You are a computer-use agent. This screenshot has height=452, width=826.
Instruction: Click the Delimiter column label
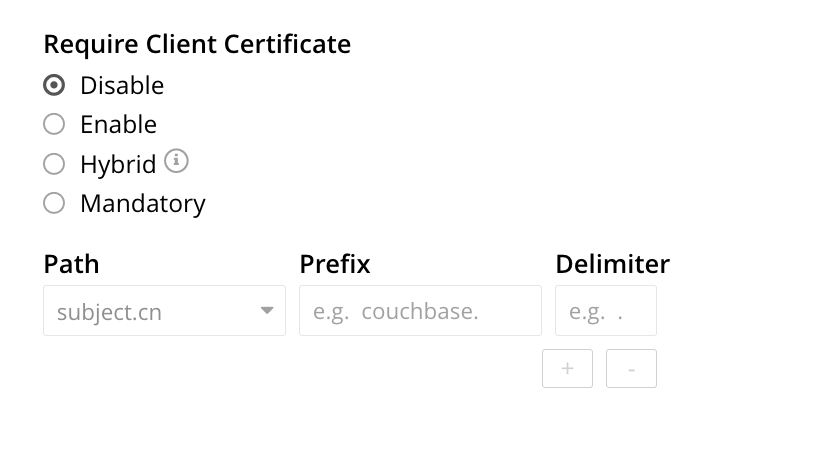pos(612,264)
